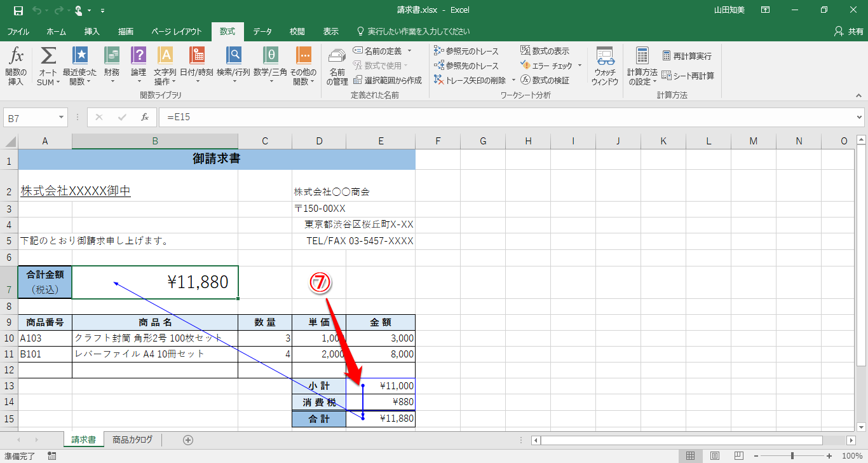Viewport: 868px width, 463px height.
Task: Switch to the Insert (挿入) tab
Action: (92, 31)
